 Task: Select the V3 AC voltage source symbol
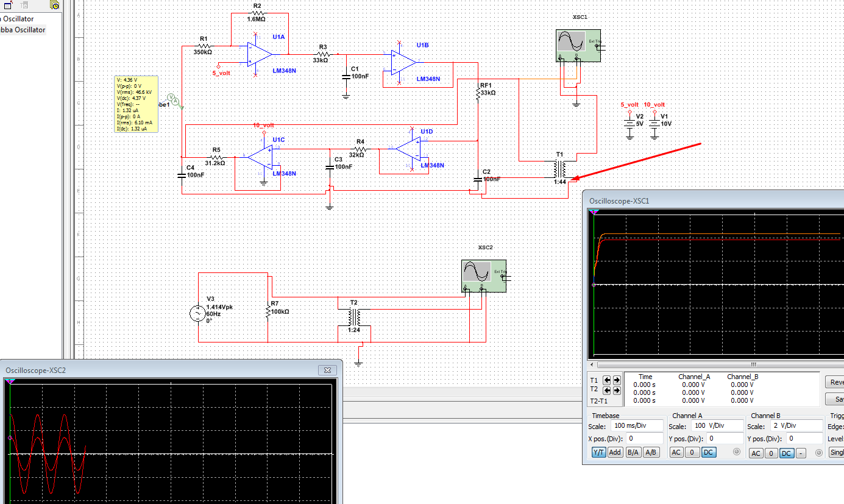[198, 314]
